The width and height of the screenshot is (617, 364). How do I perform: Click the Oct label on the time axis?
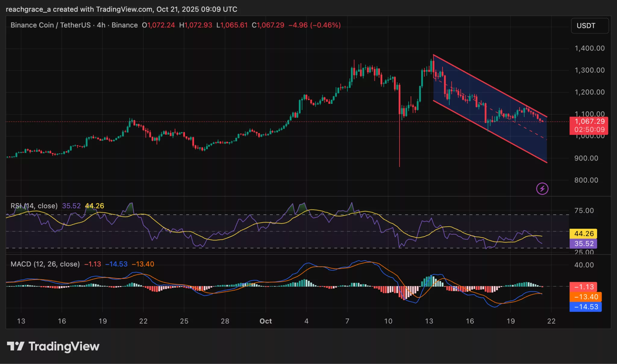(x=265, y=321)
